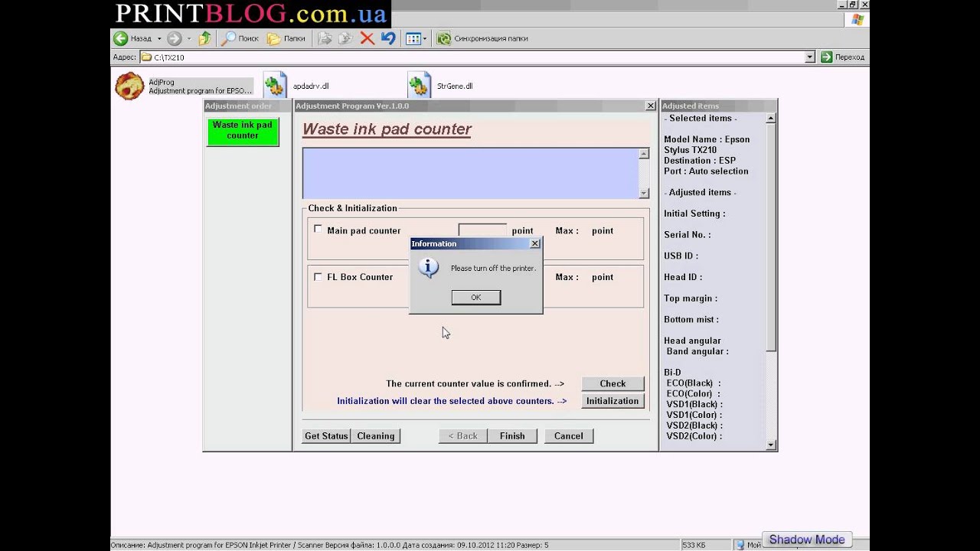Click 'Serial No. :' entry
Image resolution: width=980 pixels, height=551 pixels.
pyautogui.click(x=687, y=235)
